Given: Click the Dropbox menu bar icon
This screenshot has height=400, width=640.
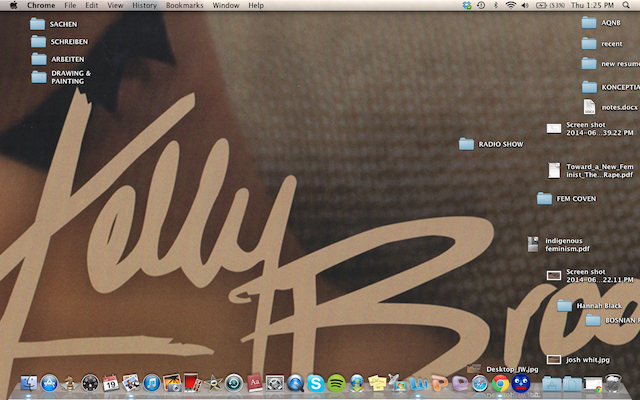Looking at the screenshot, I should click(467, 6).
